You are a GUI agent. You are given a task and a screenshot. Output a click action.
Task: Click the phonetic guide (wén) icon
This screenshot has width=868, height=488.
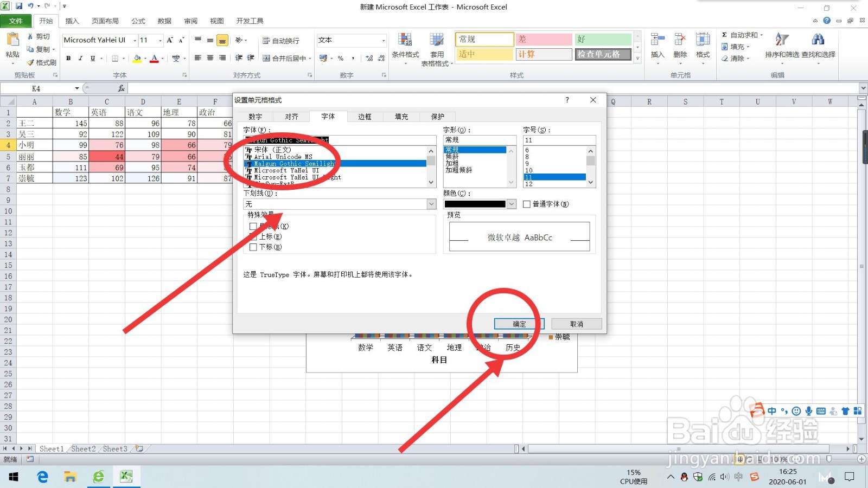click(x=176, y=58)
